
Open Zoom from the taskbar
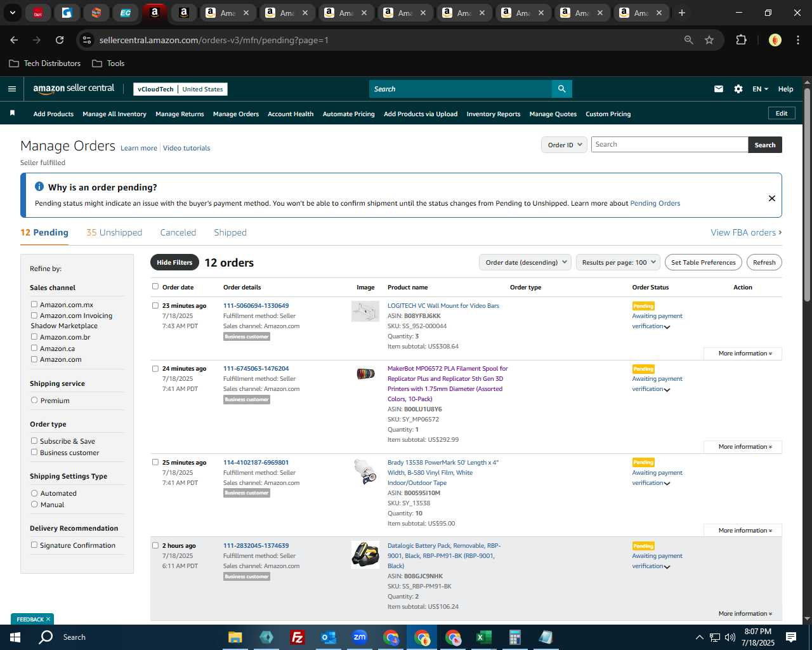(360, 637)
